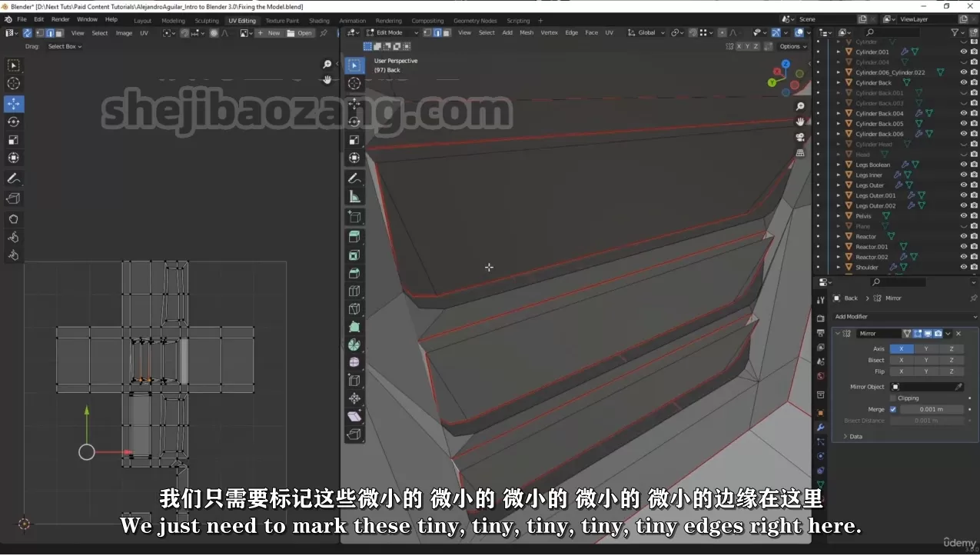The height and width of the screenshot is (556, 980).
Task: Open the Edit Mode selector dropdown
Action: point(392,33)
